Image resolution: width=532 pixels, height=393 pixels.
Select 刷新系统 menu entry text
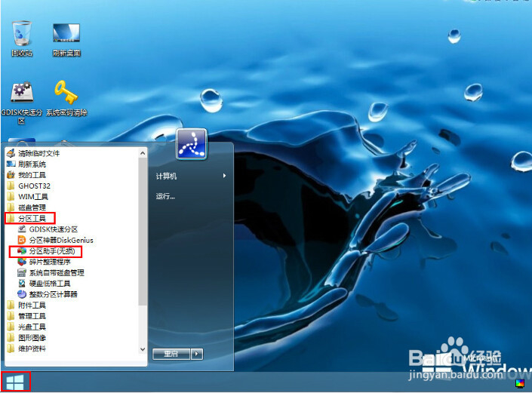point(32,164)
